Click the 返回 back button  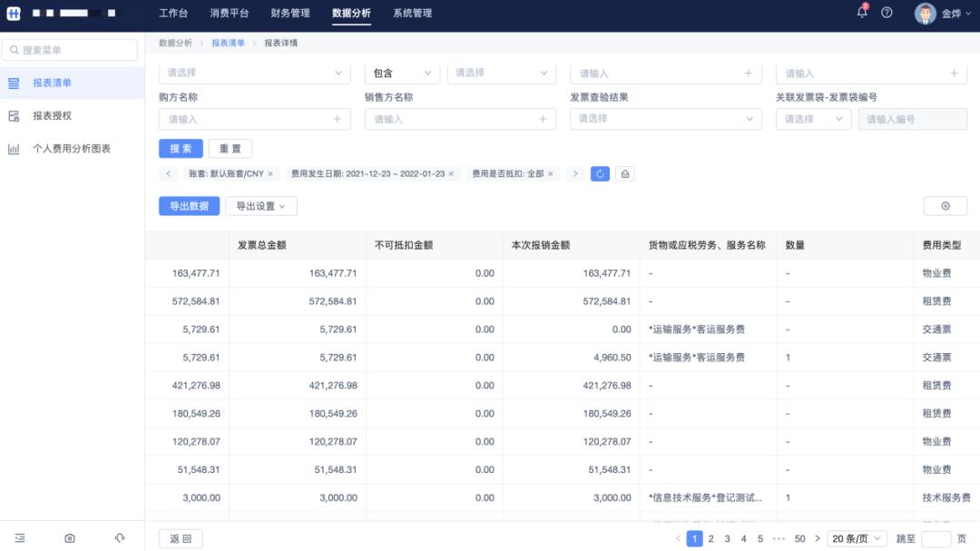181,537
